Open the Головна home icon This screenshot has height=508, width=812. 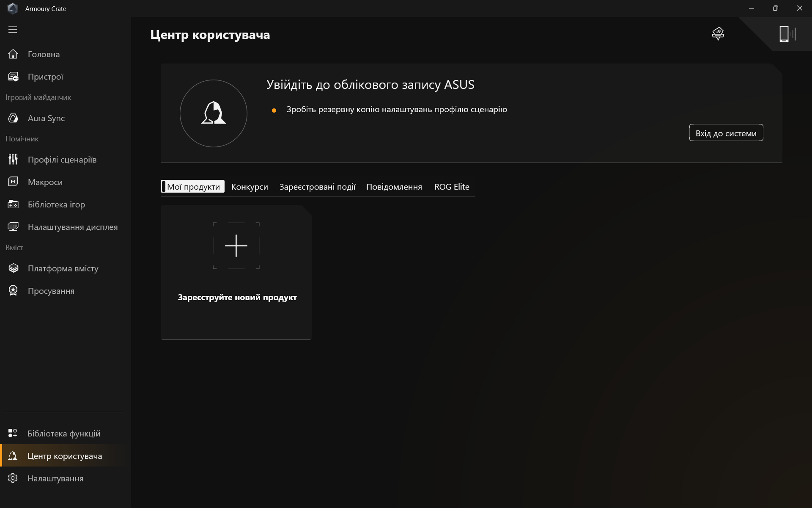tap(13, 54)
